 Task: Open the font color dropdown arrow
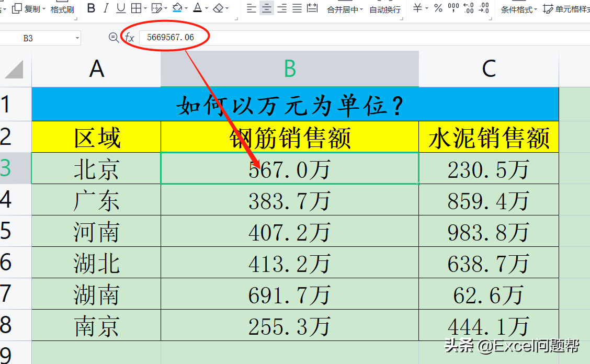(x=207, y=8)
